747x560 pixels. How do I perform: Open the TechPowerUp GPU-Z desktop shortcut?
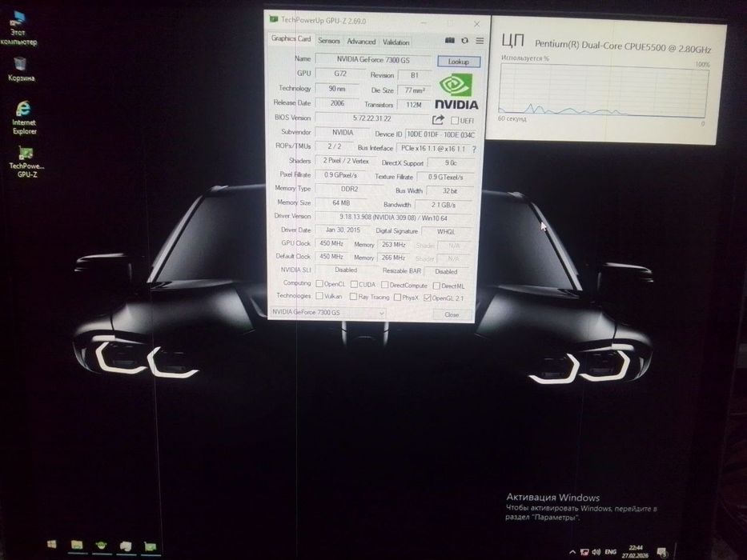pyautogui.click(x=26, y=162)
